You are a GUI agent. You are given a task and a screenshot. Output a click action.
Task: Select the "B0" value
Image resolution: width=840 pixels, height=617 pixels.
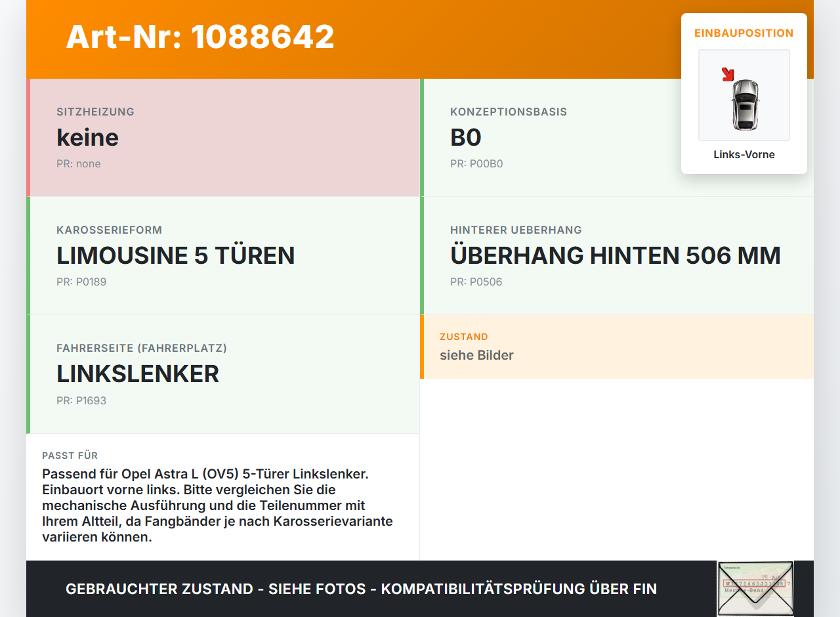click(x=466, y=137)
